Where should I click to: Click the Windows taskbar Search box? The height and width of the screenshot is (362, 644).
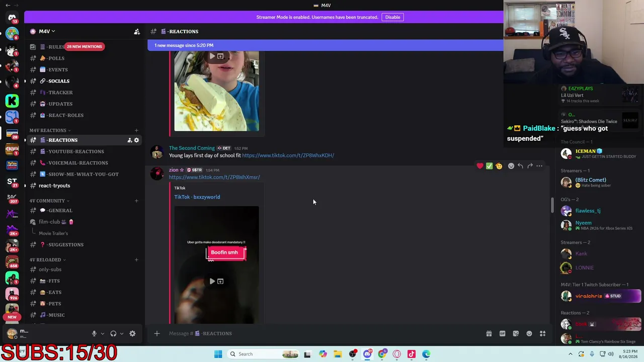(264, 354)
